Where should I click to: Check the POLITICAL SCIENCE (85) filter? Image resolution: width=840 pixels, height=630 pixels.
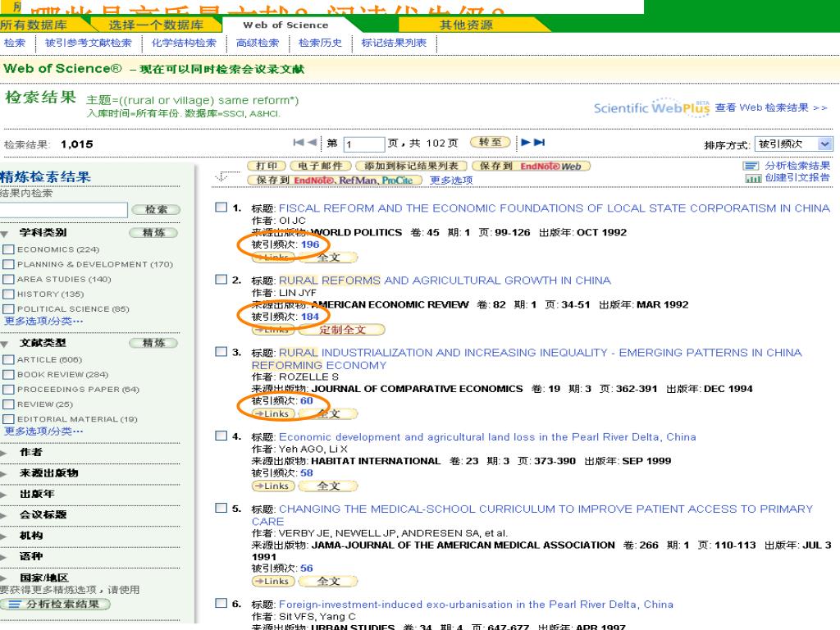8,309
